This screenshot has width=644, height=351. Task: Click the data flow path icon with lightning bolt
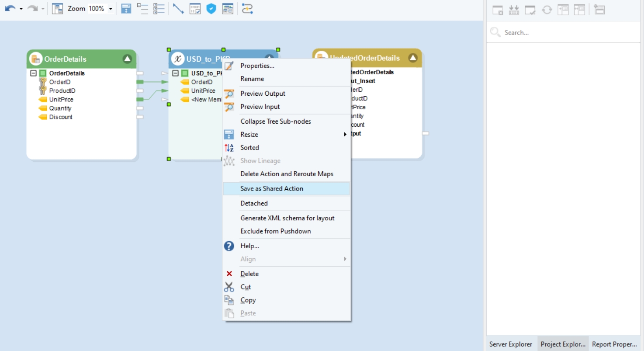point(247,9)
